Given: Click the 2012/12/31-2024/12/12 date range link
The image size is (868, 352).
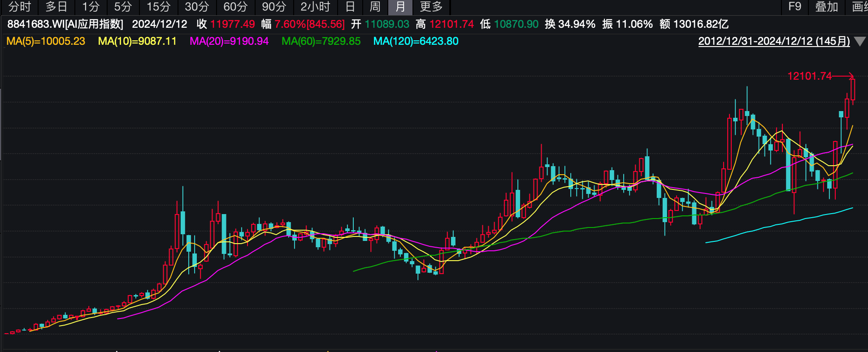Looking at the screenshot, I should 774,41.
